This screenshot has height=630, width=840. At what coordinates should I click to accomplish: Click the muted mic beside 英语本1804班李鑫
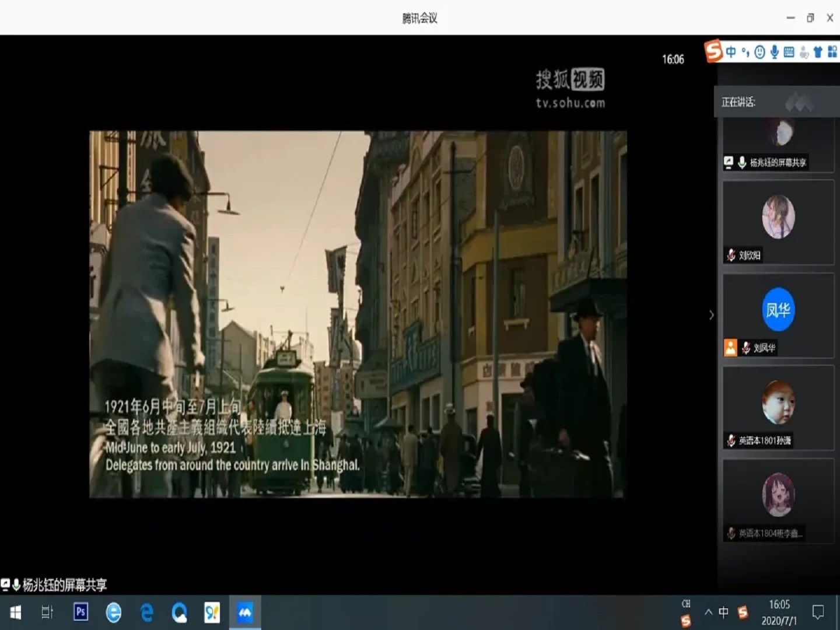pyautogui.click(x=731, y=533)
